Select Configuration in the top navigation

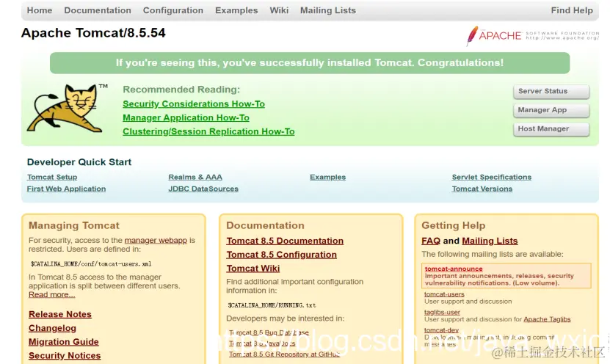(173, 10)
